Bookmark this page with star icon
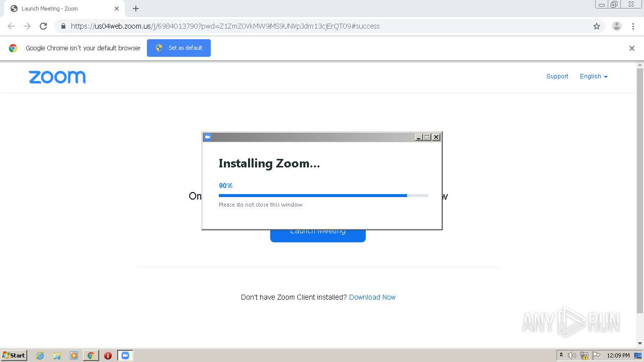This screenshot has height=362, width=644. [x=597, y=26]
